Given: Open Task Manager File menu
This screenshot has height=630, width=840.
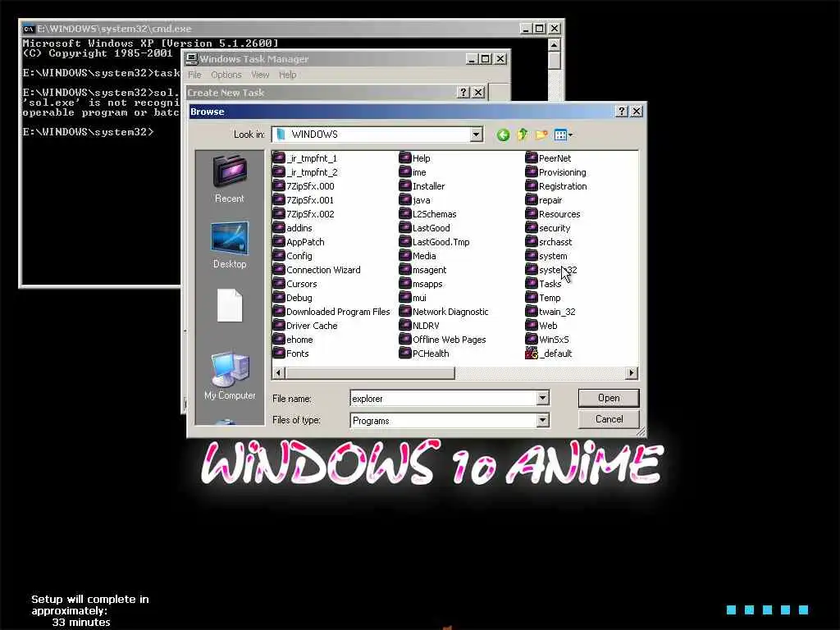Looking at the screenshot, I should coord(194,75).
